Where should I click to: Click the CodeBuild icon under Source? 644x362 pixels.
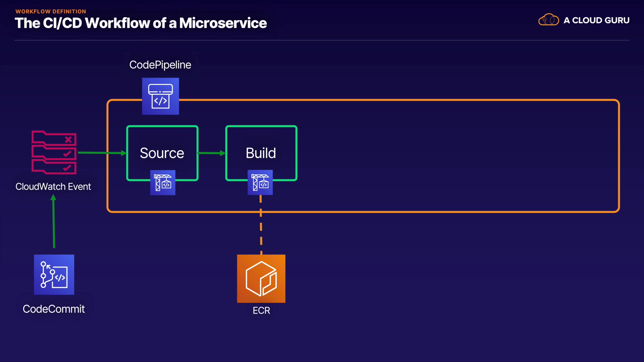click(163, 183)
